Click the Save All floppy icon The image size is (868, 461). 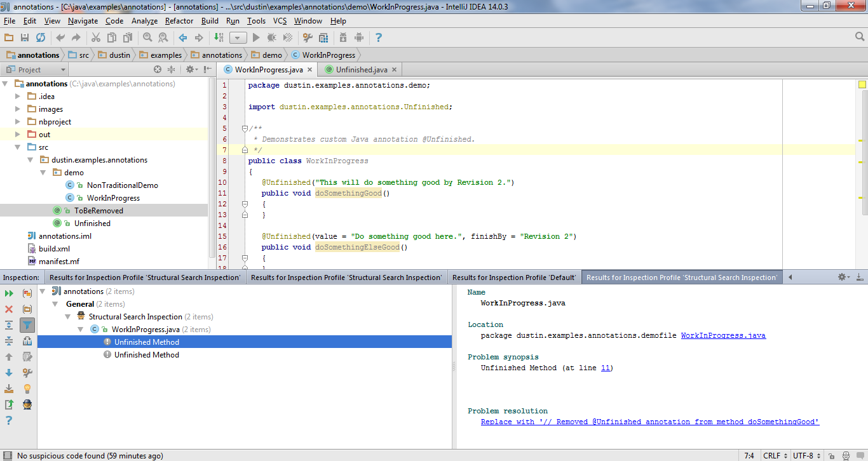point(25,38)
